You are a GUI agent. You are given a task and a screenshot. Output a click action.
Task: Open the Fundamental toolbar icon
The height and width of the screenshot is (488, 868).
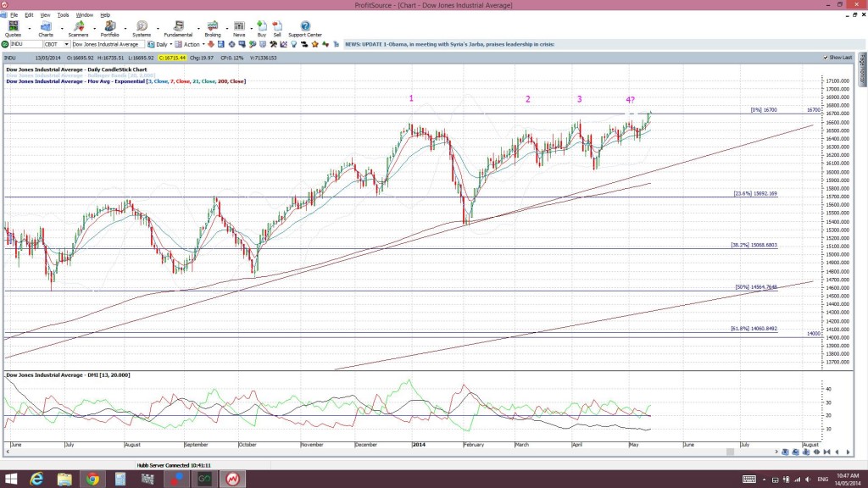pyautogui.click(x=178, y=26)
